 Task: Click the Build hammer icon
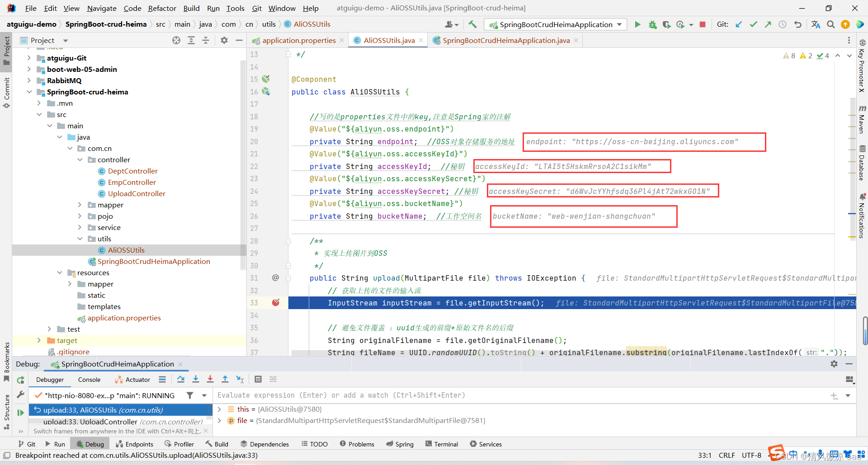tap(472, 24)
